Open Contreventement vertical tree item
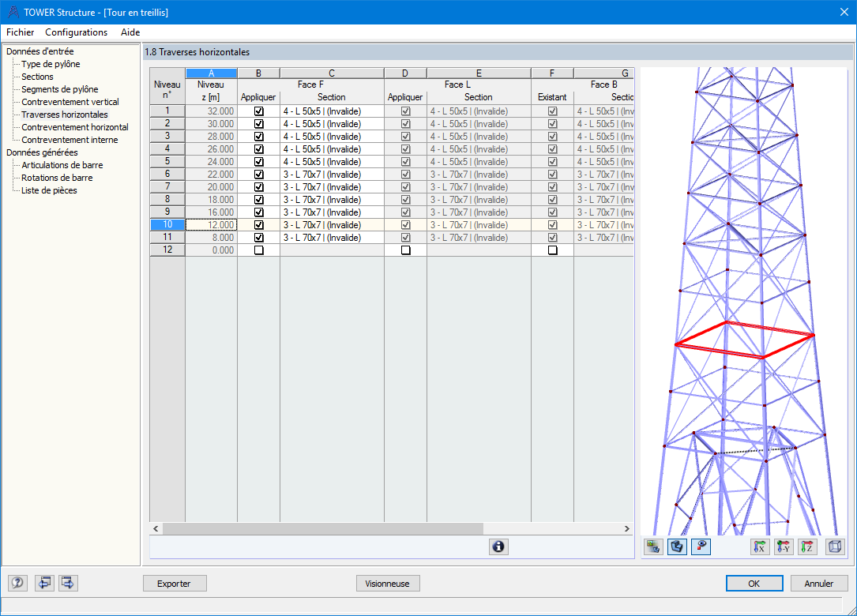This screenshot has width=857, height=616. tap(70, 102)
